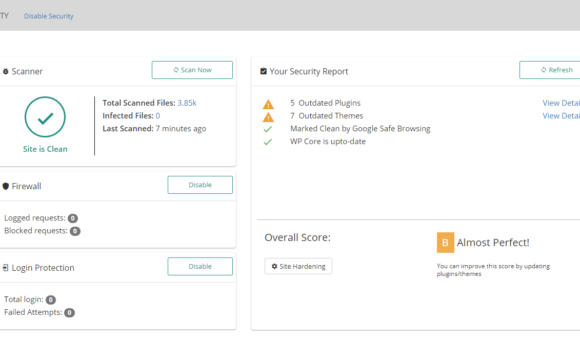View Details for Outdated Themes
This screenshot has height=360, width=580.
click(561, 116)
